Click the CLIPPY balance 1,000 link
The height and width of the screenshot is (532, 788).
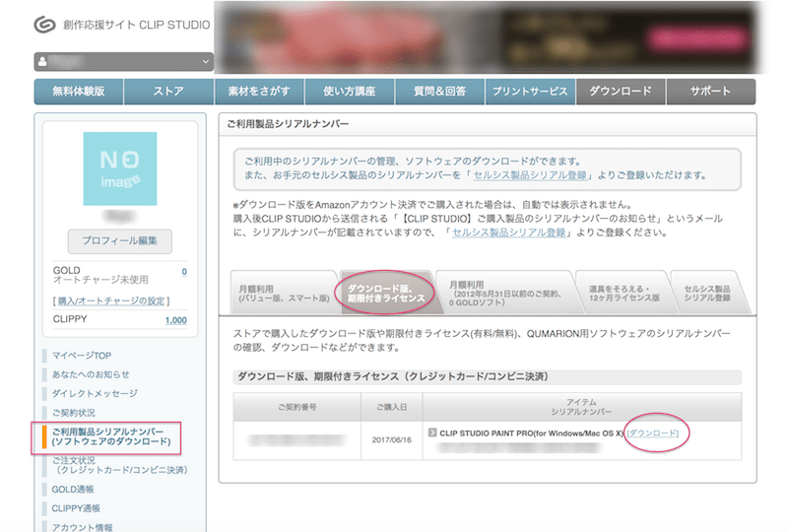(176, 320)
